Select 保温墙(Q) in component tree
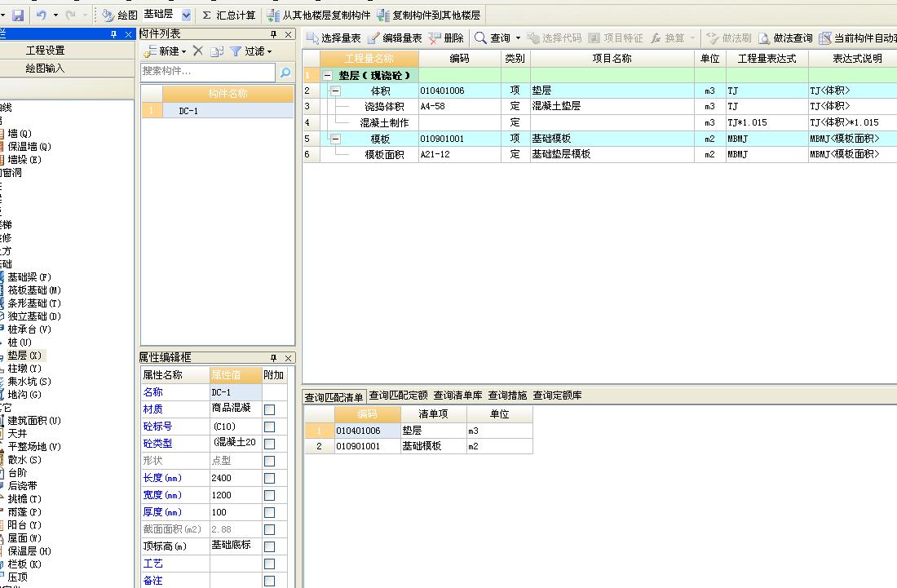The image size is (897, 588). point(29,147)
